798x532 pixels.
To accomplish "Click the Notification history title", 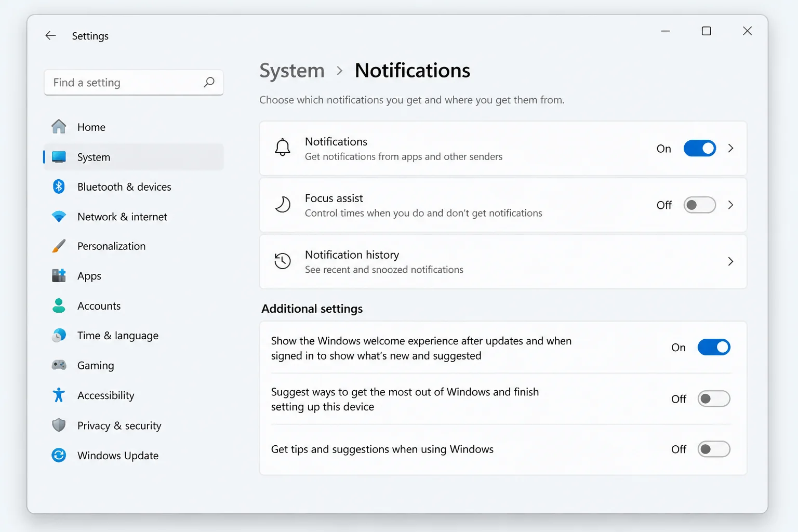I will tap(352, 255).
